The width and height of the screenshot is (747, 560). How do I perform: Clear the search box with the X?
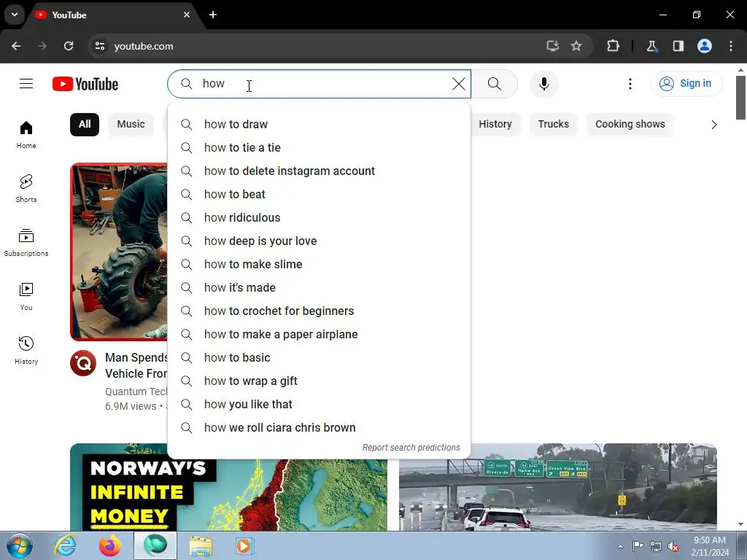pos(459,84)
